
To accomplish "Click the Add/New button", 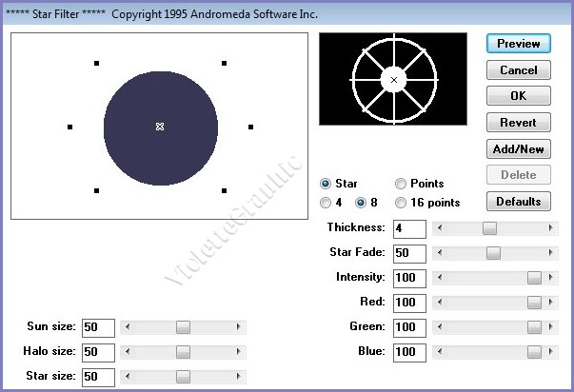I will [518, 148].
